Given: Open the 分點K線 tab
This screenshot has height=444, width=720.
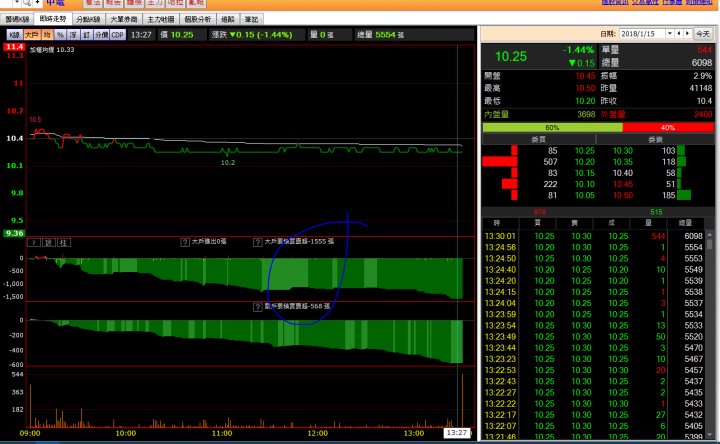Looking at the screenshot, I should (x=88, y=19).
